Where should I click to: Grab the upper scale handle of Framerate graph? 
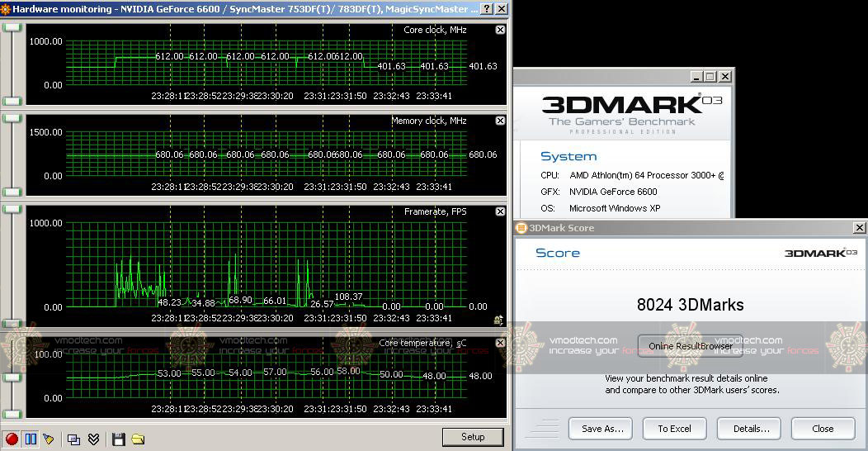point(12,209)
